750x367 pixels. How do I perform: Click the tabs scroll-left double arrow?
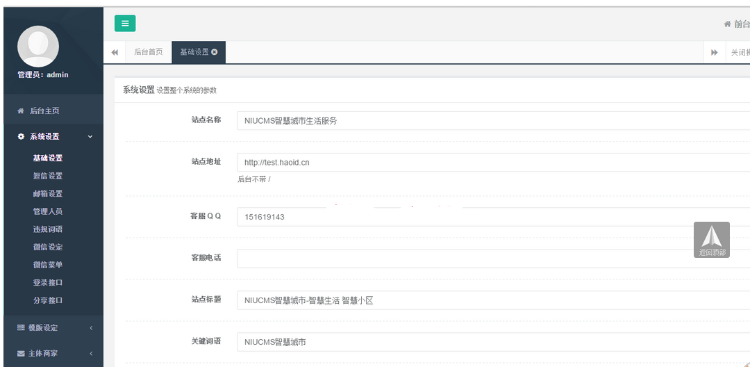[x=115, y=52]
